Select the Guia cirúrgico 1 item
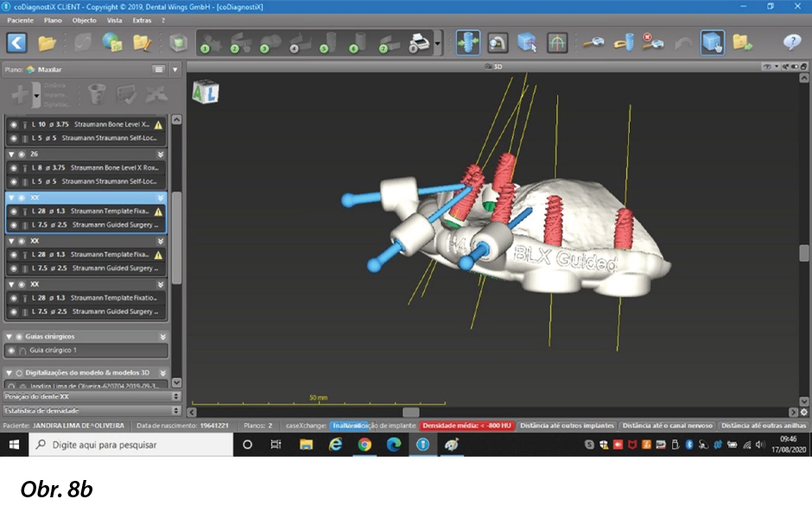This screenshot has width=812, height=518. 86,351
